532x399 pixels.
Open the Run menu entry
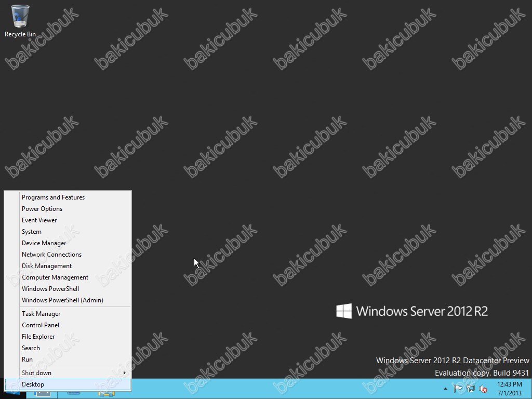coord(68,360)
